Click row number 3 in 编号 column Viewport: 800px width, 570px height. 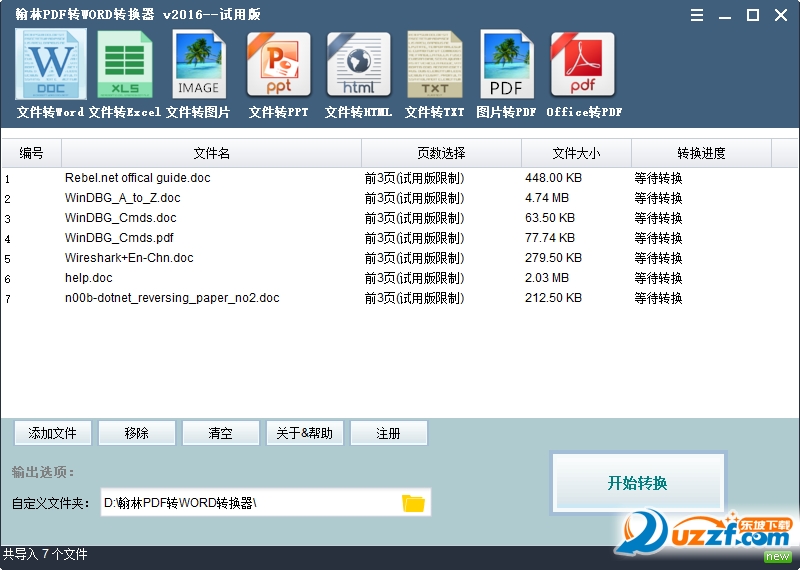coord(8,219)
